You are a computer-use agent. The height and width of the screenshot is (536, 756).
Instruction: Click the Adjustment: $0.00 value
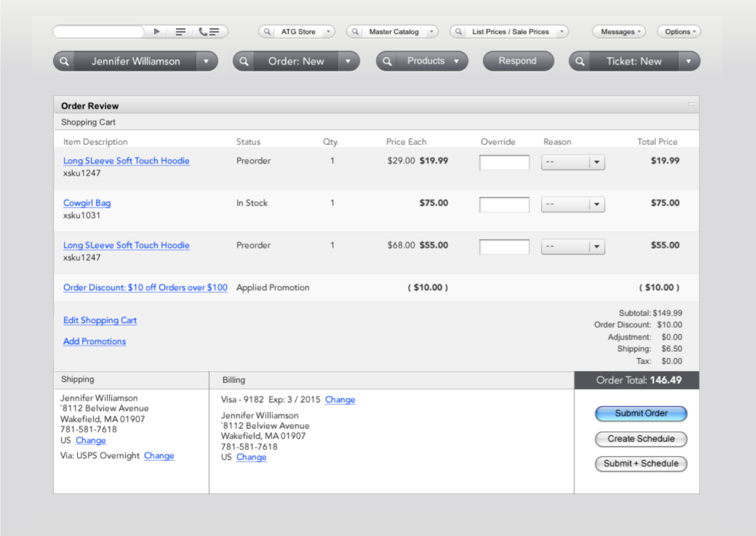point(672,337)
